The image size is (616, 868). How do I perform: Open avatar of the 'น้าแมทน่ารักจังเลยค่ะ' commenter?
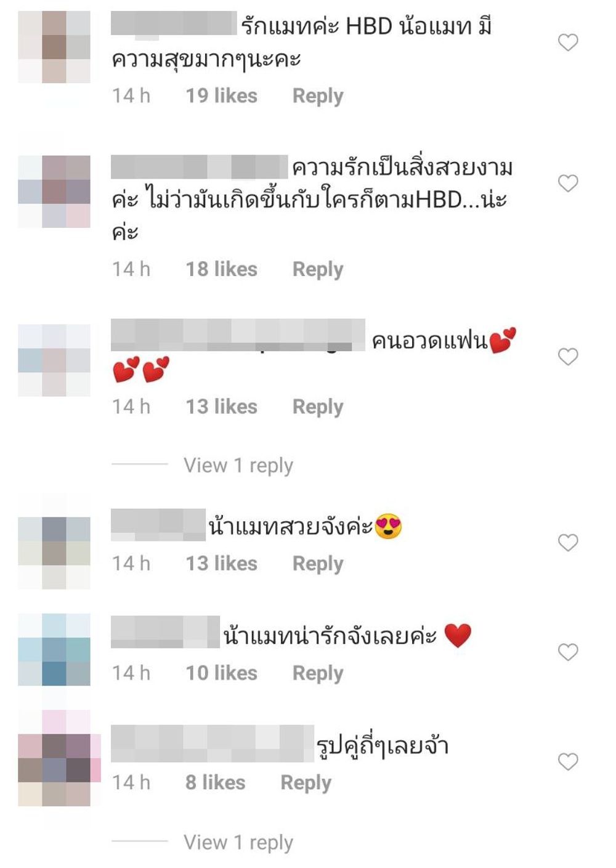point(54,649)
